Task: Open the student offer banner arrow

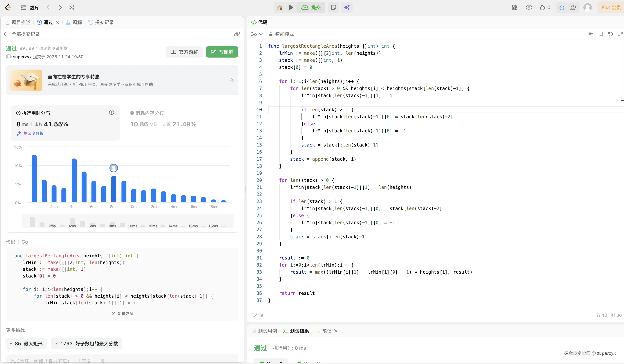Action: 231,80
